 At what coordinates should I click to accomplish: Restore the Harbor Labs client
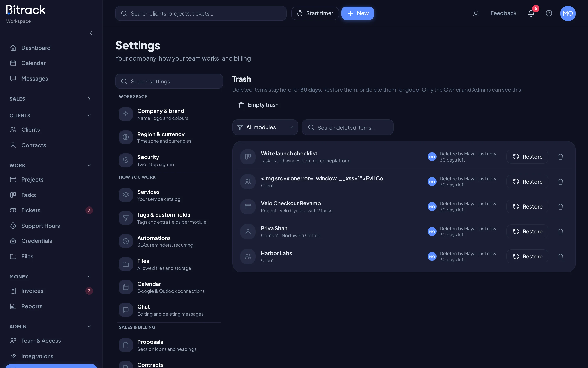527,257
